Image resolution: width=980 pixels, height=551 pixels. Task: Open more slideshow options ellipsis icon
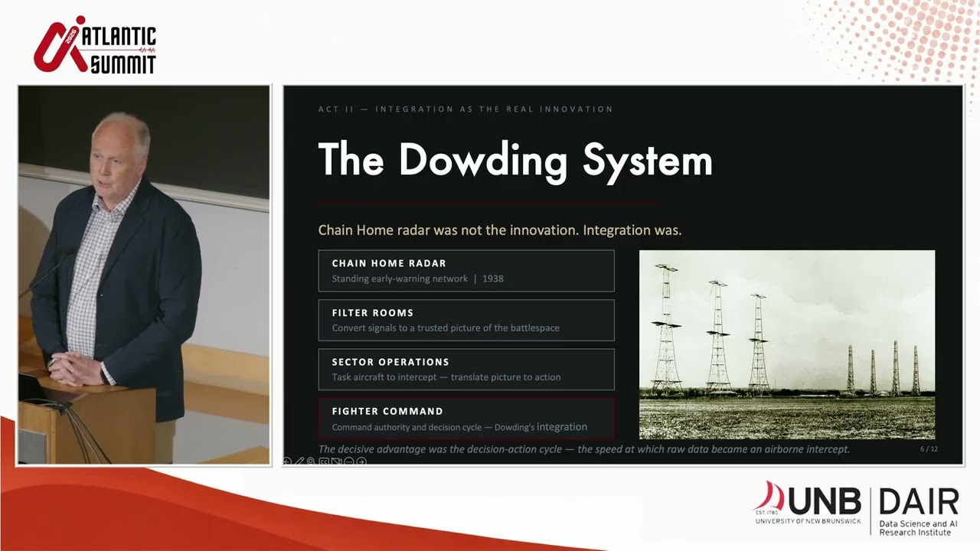(349, 461)
